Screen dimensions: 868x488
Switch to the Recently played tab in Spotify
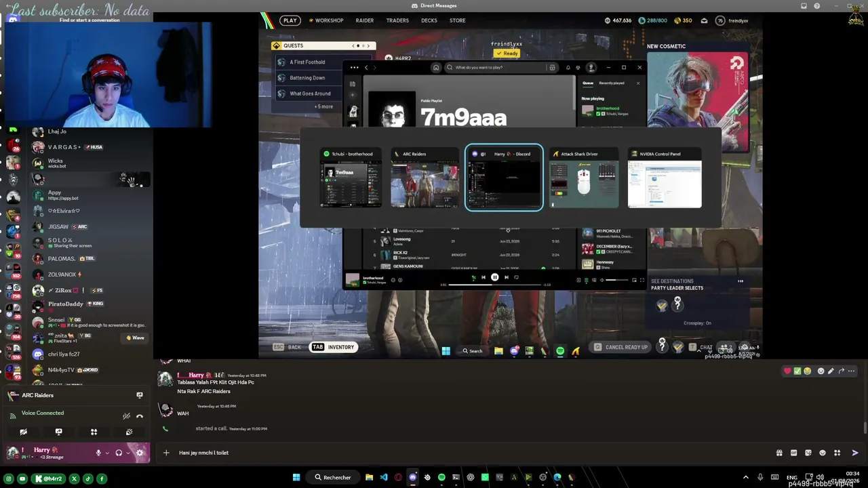pyautogui.click(x=612, y=83)
